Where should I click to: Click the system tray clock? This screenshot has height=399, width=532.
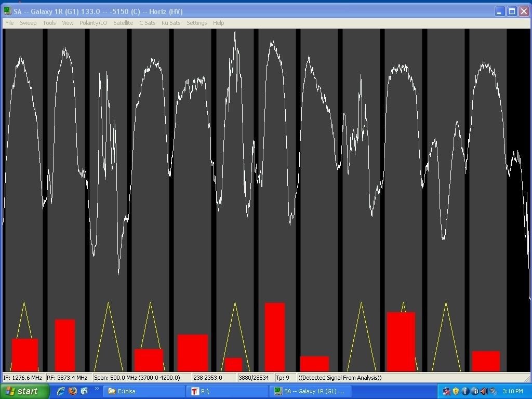[x=513, y=391]
